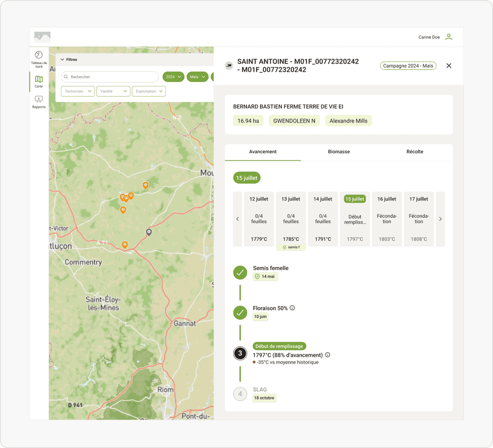Click the next dates arrow in the timeline
This screenshot has height=448, width=493.
pos(440,219)
